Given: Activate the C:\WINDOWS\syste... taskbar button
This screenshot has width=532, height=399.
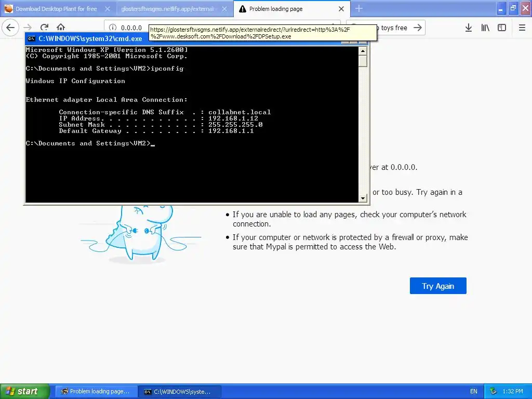Looking at the screenshot, I should [x=180, y=391].
